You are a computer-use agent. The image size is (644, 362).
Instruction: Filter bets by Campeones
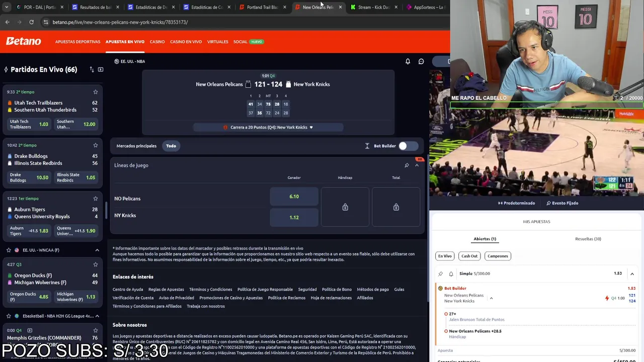point(498,256)
